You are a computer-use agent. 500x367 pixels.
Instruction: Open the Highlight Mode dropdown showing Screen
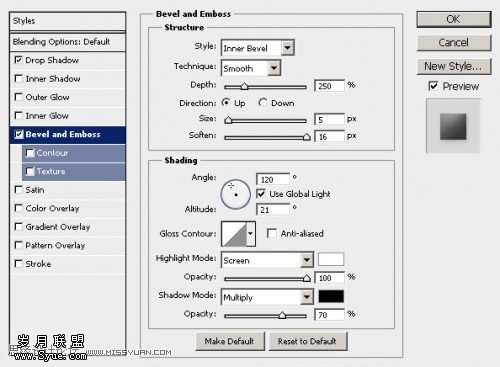point(267,260)
